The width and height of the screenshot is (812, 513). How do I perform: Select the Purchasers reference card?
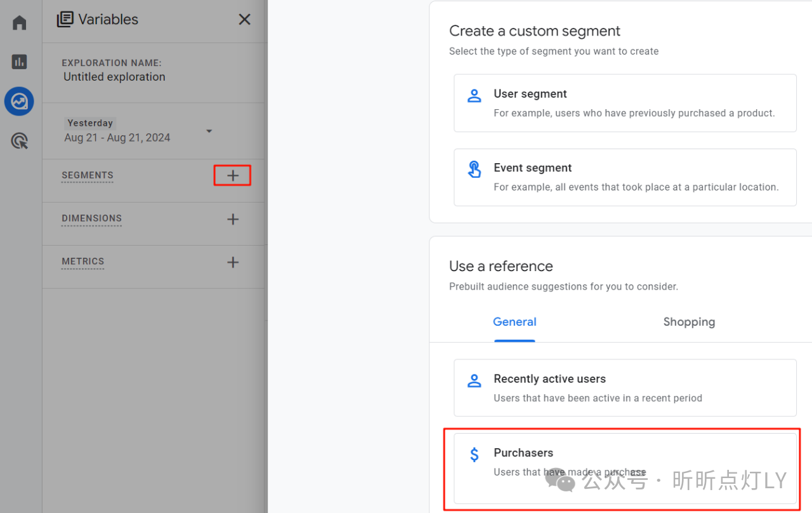pos(625,469)
